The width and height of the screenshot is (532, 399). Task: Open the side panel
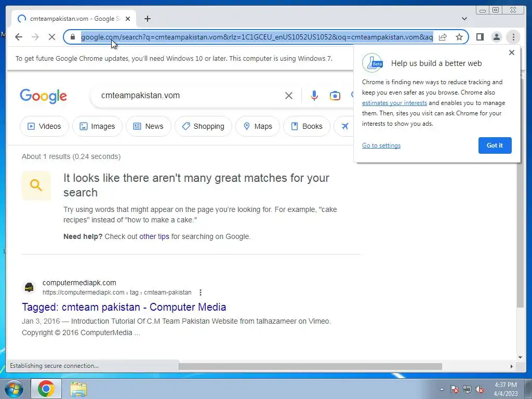pos(480,37)
